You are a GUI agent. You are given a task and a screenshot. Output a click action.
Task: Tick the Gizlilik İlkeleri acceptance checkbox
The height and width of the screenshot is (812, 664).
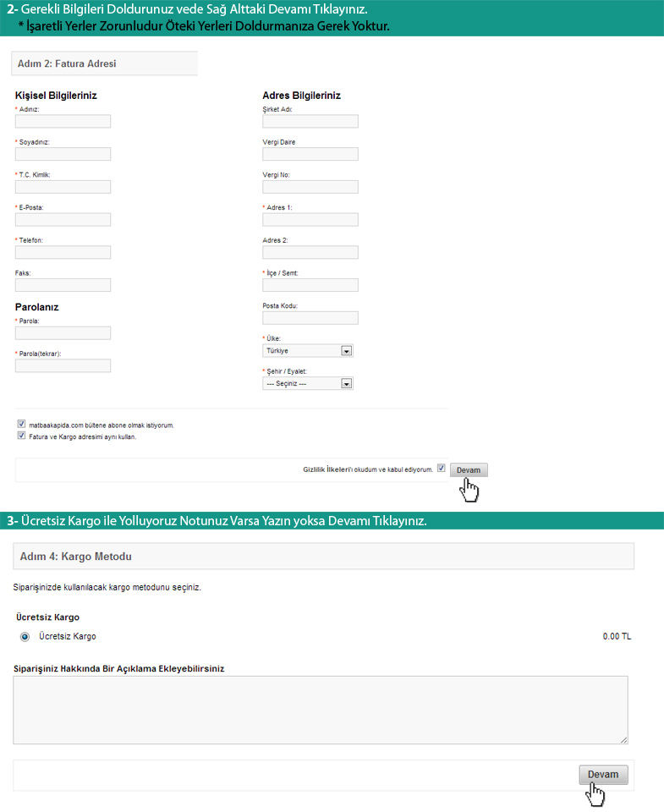(442, 468)
